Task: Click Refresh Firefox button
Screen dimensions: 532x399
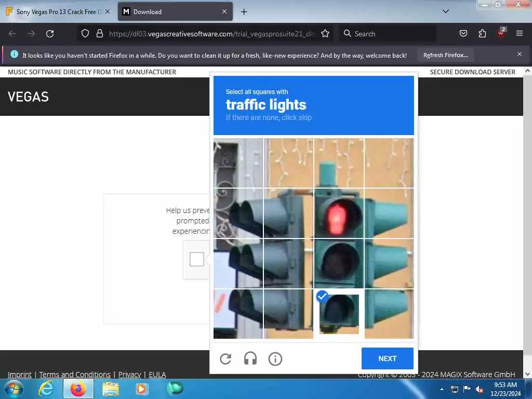Action: pos(445,55)
